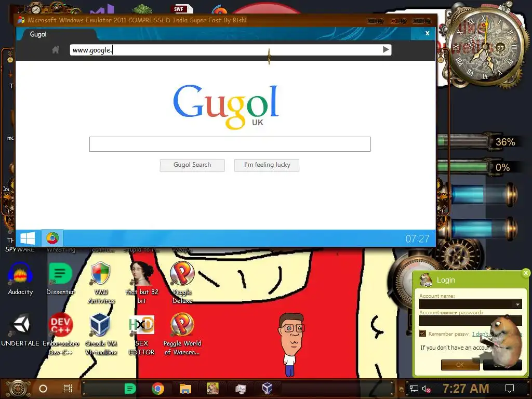This screenshot has width=532, height=399.
Task: Open the Audacity desktop icon
Action: (x=20, y=278)
